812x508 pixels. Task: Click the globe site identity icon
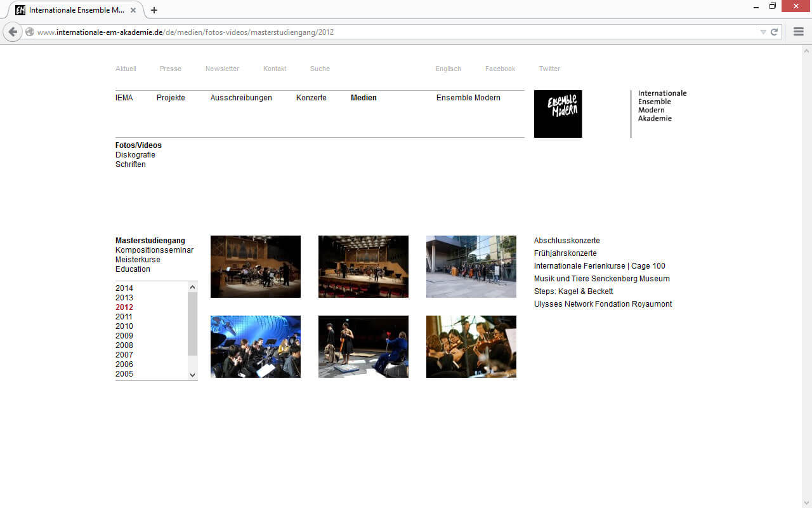30,32
